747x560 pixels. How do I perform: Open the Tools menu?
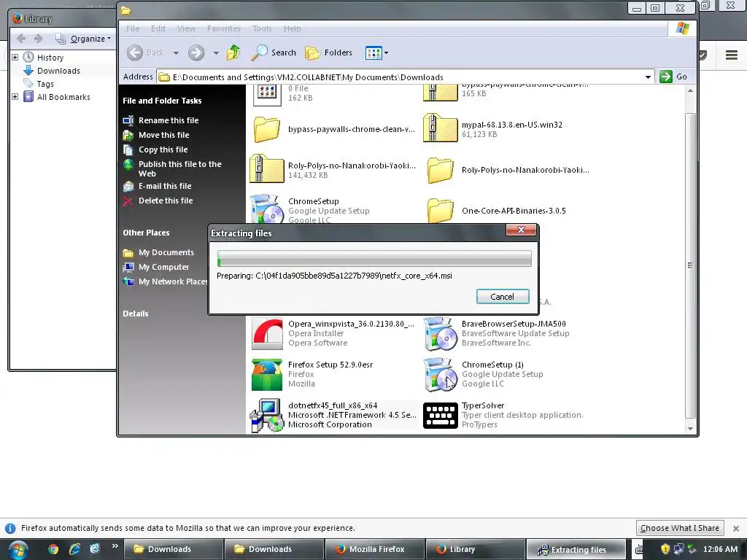click(x=262, y=28)
